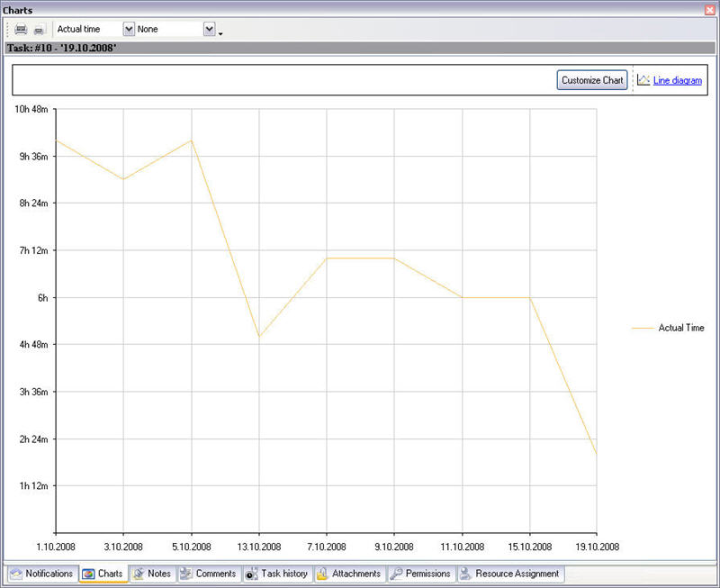Switch to the Task history tab
Viewport: 720px width, 588px height.
coord(277,574)
